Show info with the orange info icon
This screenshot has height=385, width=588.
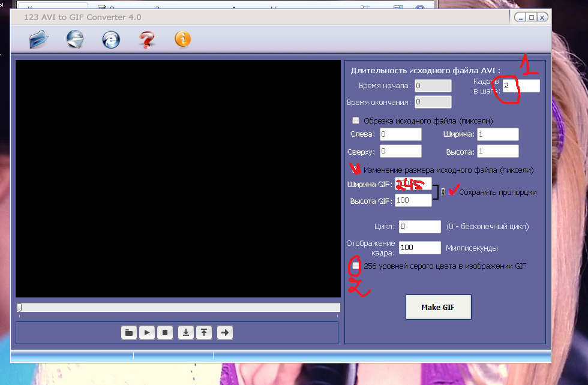point(183,40)
